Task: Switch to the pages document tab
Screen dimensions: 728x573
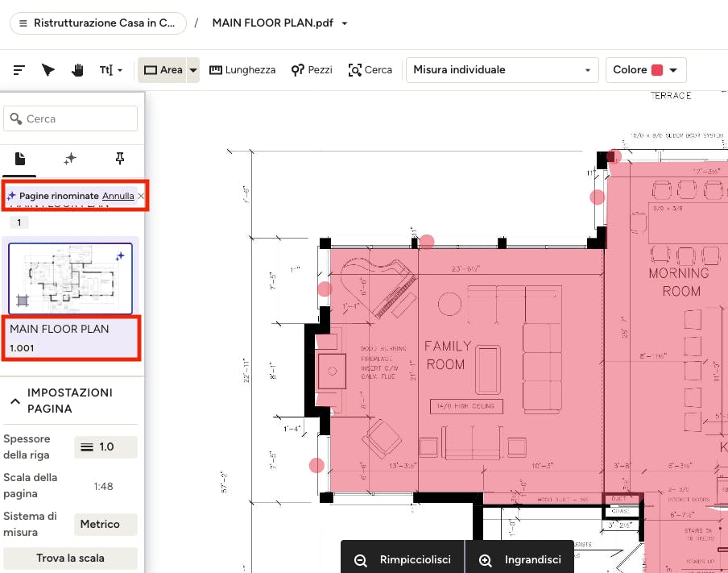Action: (x=20, y=159)
